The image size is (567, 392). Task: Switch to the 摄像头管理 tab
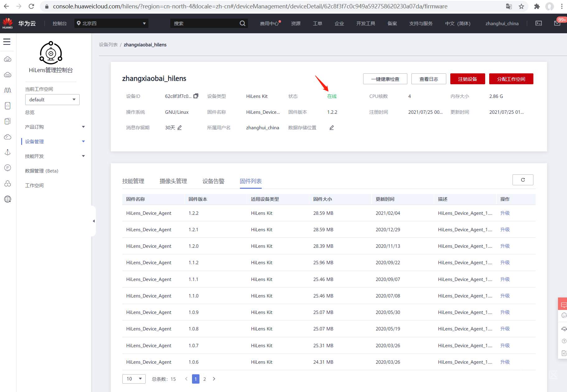tap(173, 181)
